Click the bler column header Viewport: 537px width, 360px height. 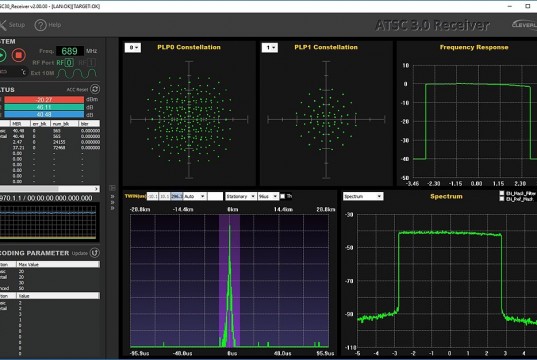(x=89, y=124)
